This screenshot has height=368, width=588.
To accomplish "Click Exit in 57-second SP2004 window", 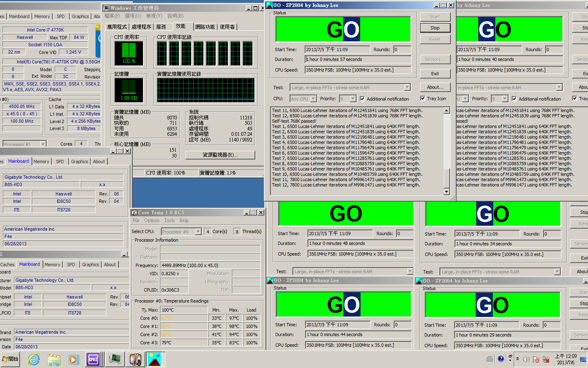I will point(435,74).
